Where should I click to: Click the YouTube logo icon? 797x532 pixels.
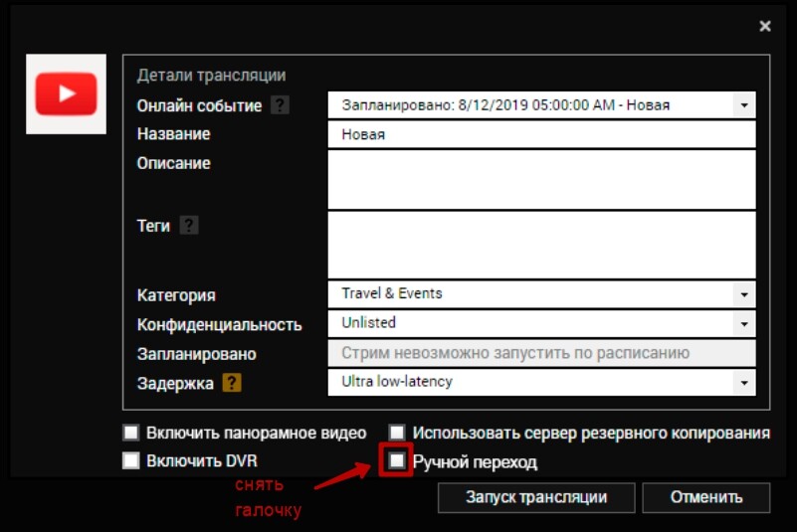pyautogui.click(x=66, y=94)
